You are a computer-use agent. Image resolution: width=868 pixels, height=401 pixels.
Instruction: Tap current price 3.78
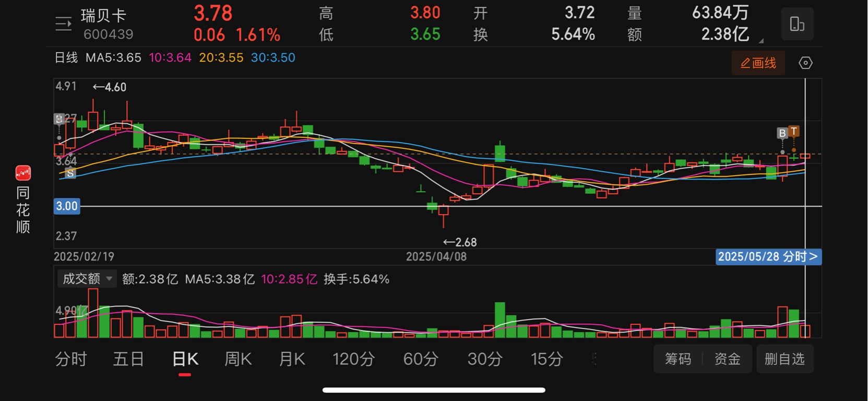point(213,14)
